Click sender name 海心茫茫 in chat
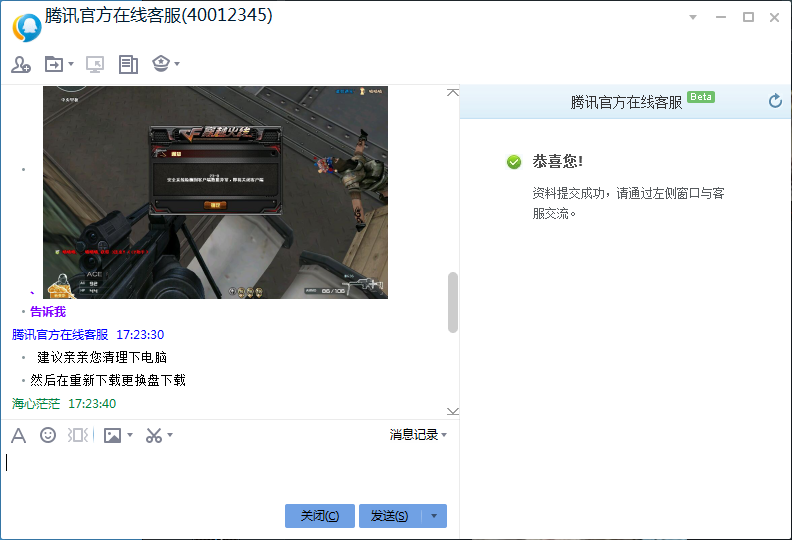The image size is (792, 540). pos(35,404)
